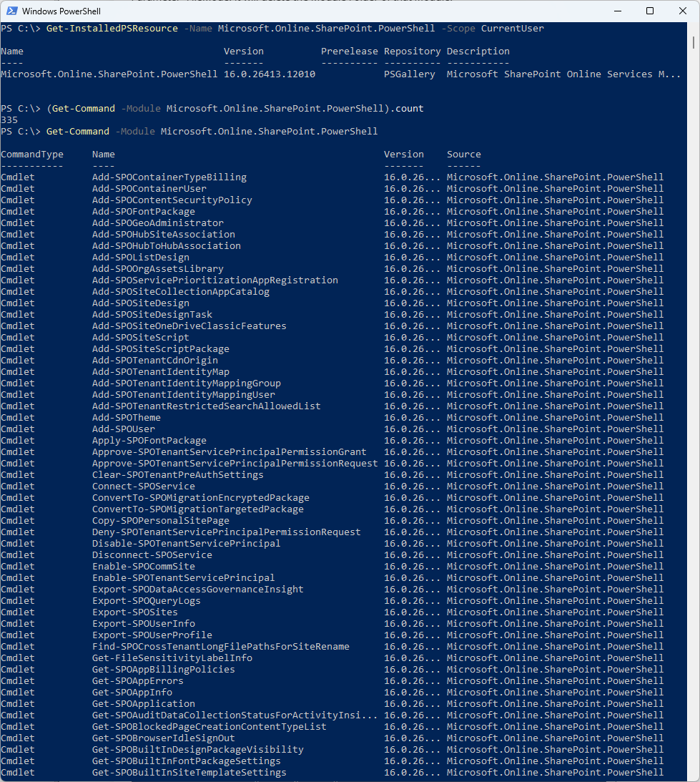The height and width of the screenshot is (782, 700).
Task: Select Add-SPOTenantIdentityMappingGroup cmdlet name
Action: coord(187,383)
